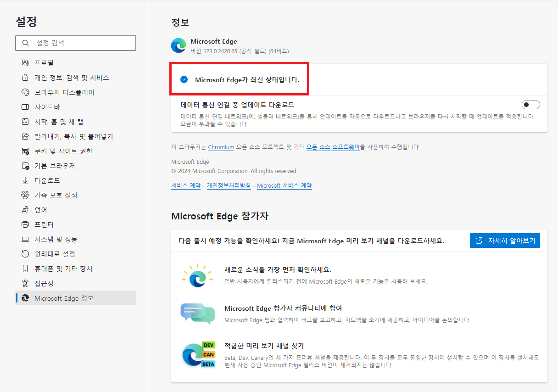
Task: Open 잘라내기, 복사 및 붙여넣기 settings
Action: point(76,136)
